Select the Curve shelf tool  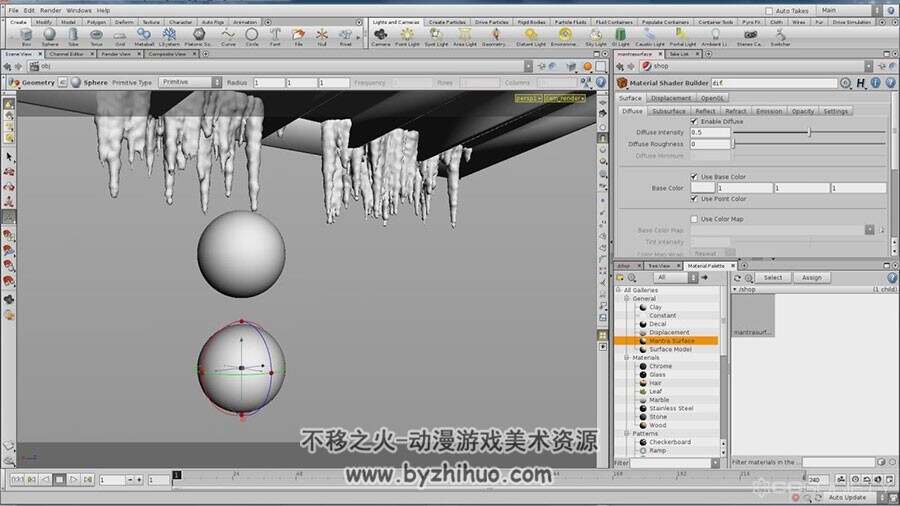click(x=228, y=37)
